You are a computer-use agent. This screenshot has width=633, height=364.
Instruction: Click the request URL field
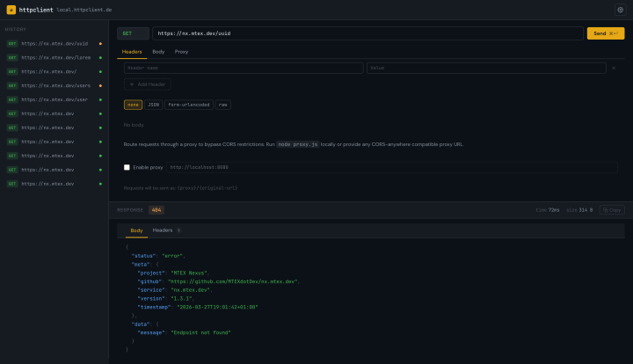coord(367,33)
